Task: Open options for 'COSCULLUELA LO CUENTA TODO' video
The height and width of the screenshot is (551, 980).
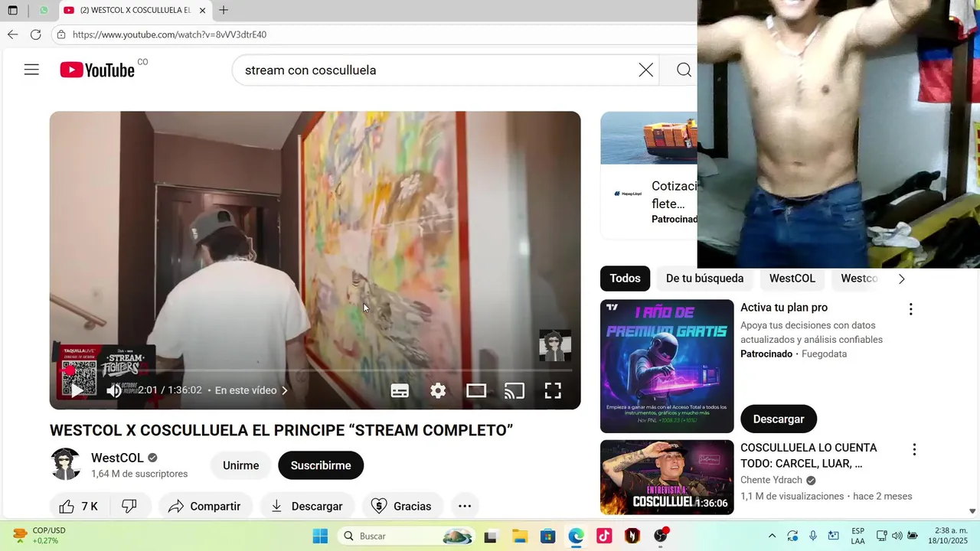Action: 913,449
